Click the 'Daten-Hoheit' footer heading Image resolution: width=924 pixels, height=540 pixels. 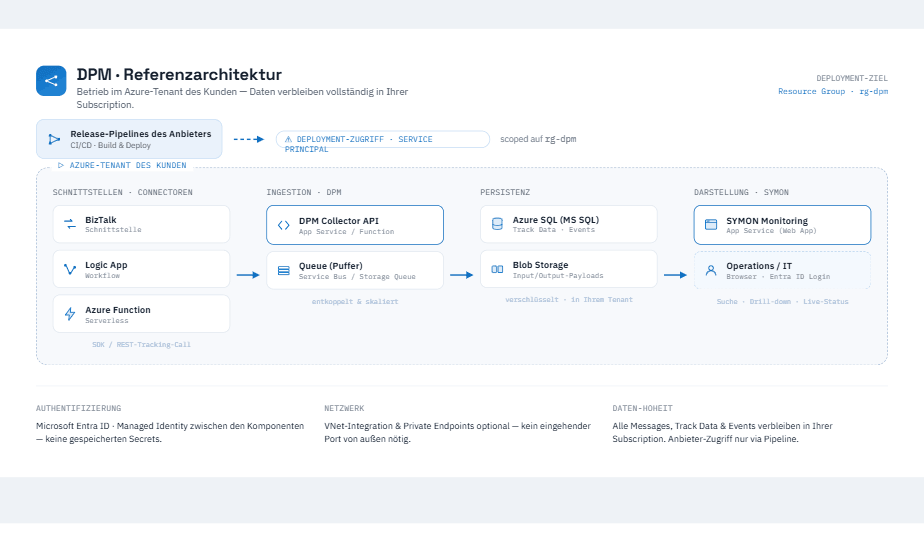642,408
